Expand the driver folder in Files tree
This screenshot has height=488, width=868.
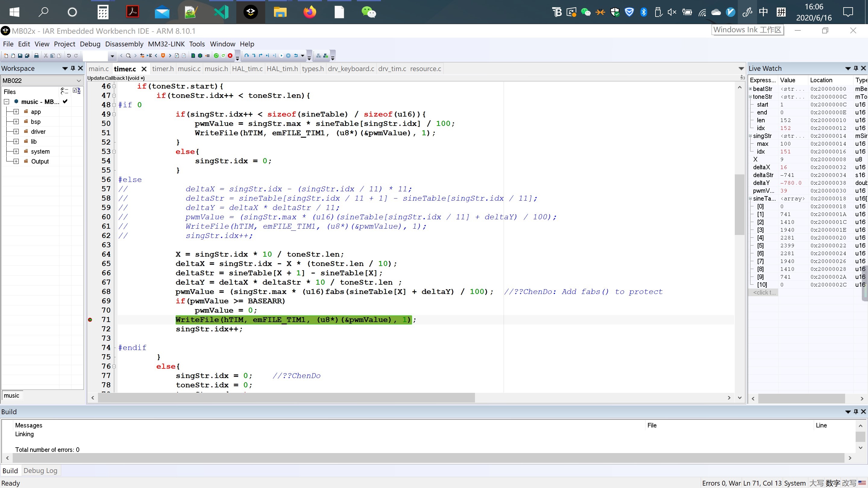(x=16, y=131)
